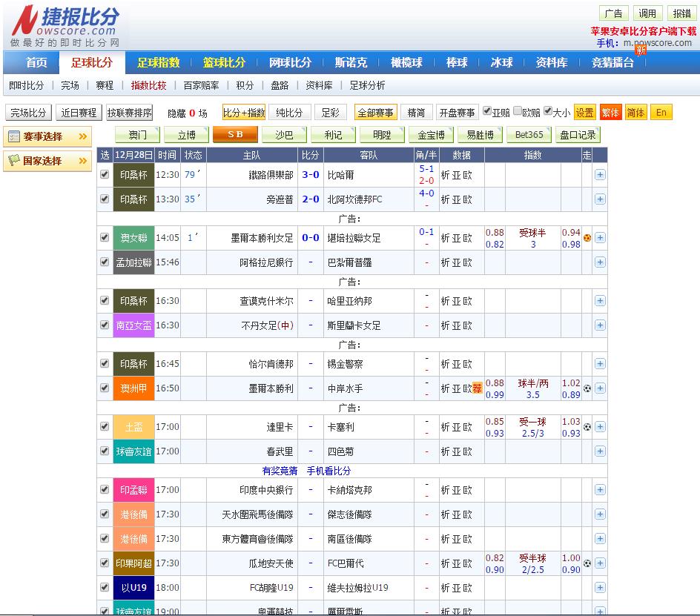Expand plus icon for 印度中央銀行 match
The width and height of the screenshot is (700, 616).
tap(600, 490)
